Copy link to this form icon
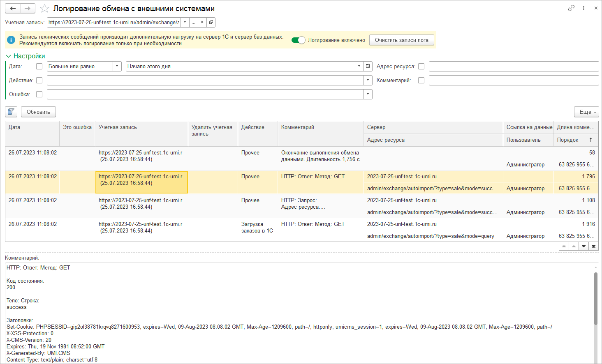 pyautogui.click(x=571, y=8)
